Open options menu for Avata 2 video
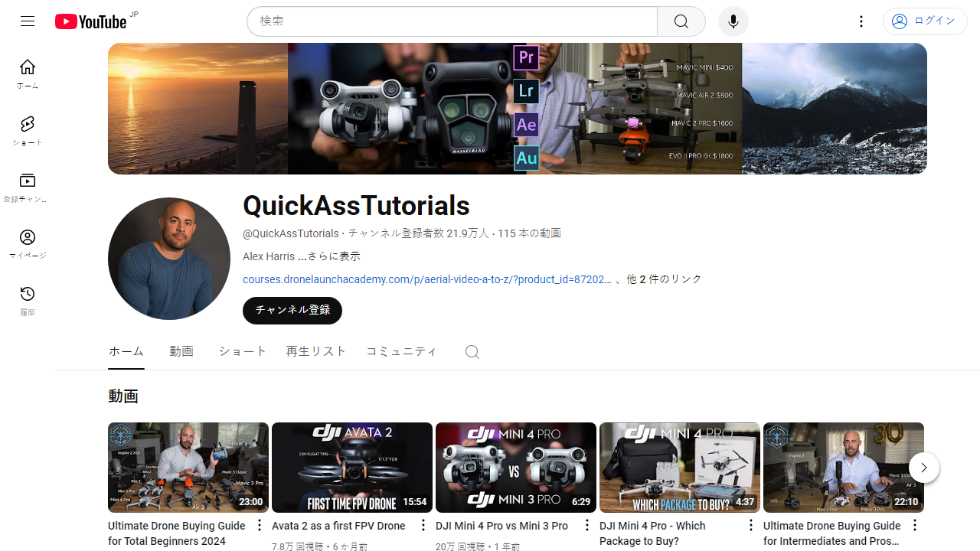980x551 pixels. [423, 525]
